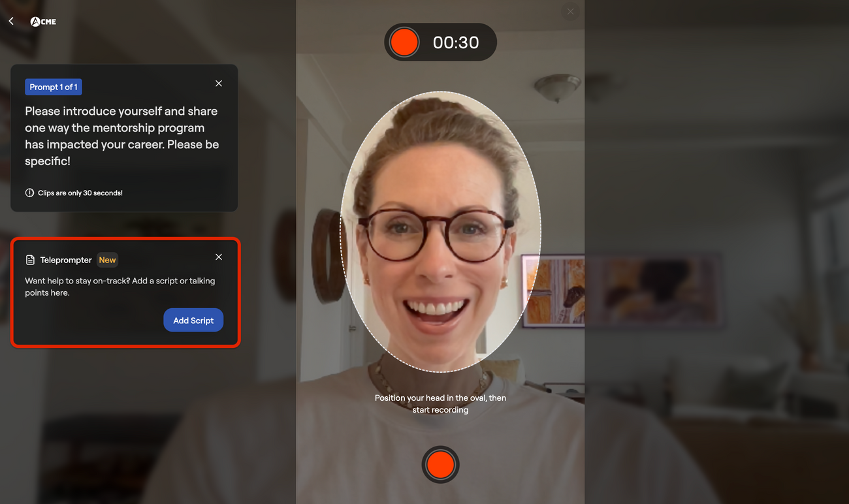Start recording with the bottom red button

point(440,465)
